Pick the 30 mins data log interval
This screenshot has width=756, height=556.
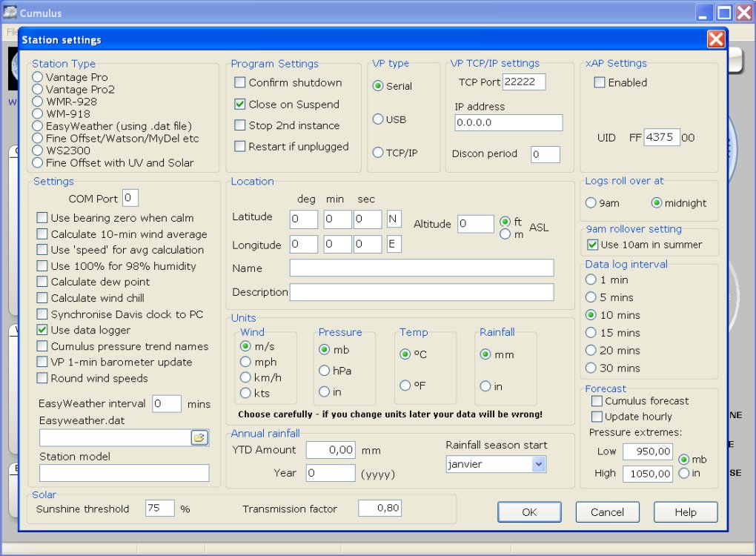591,368
